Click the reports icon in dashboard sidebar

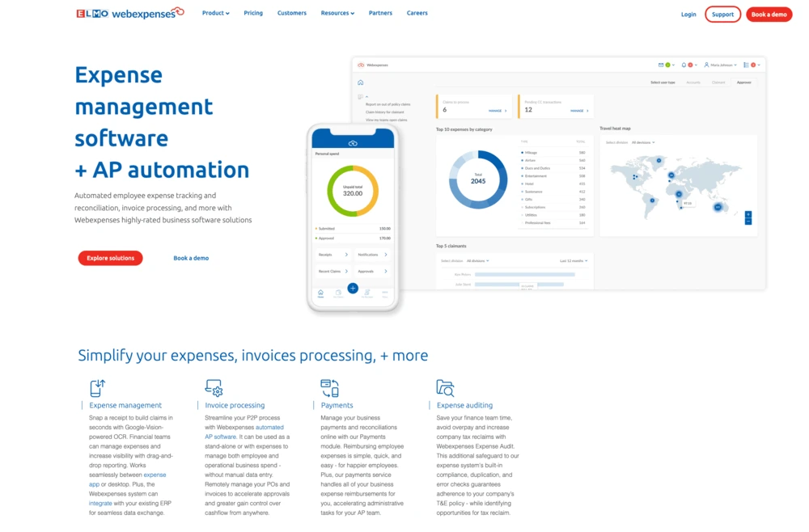coord(360,96)
